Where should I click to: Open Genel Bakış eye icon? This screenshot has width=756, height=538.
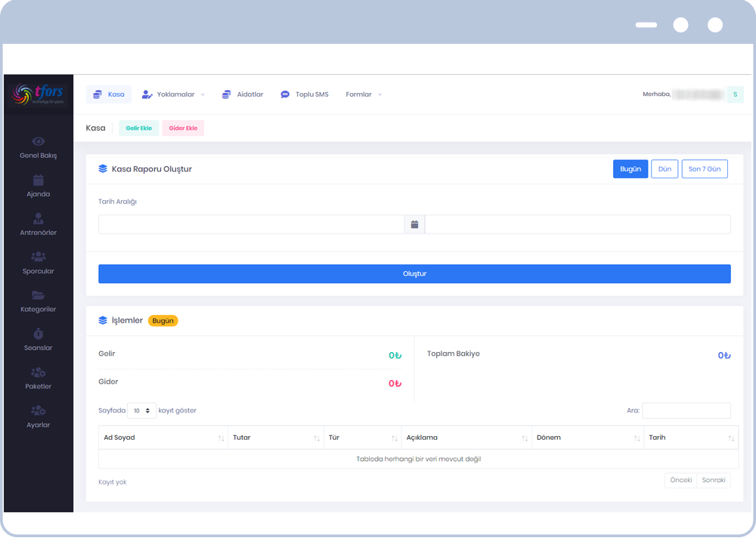[x=38, y=141]
